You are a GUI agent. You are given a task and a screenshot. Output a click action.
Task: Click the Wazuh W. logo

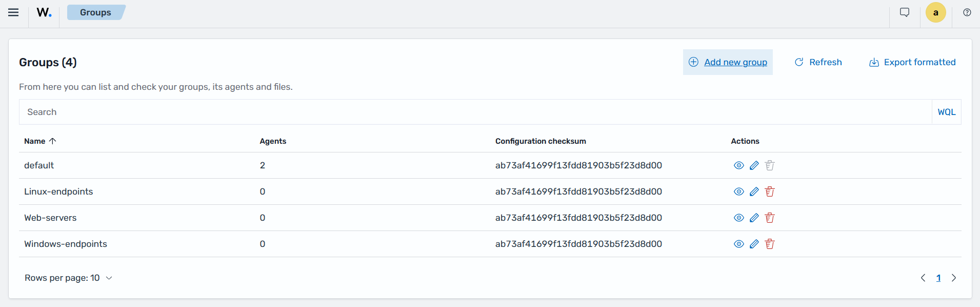click(44, 12)
